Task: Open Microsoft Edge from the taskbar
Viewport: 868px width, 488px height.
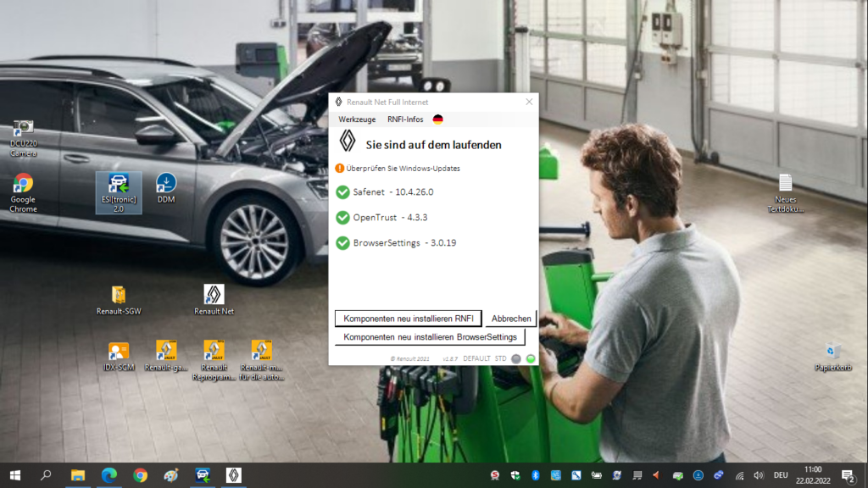Action: point(109,475)
